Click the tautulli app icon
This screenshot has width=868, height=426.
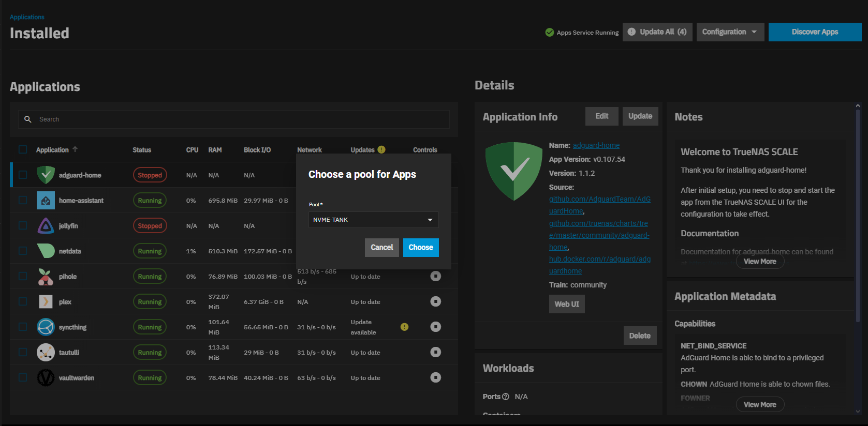(46, 352)
